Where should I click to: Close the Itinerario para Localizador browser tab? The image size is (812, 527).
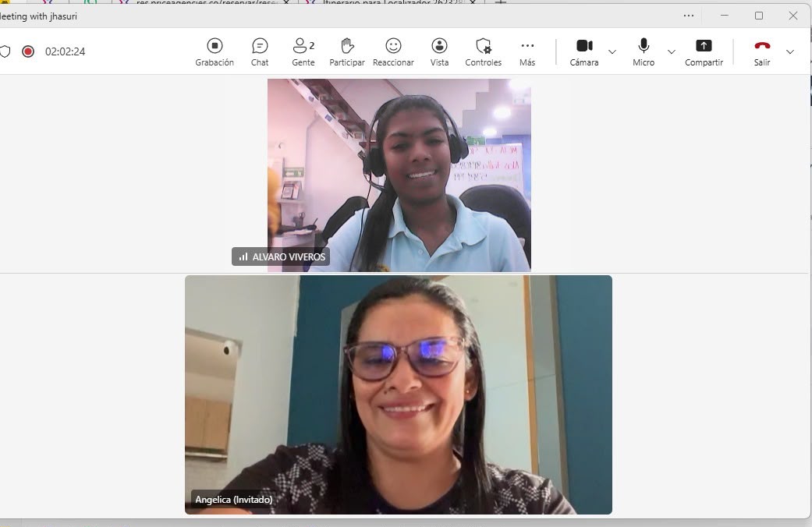[472, 2]
